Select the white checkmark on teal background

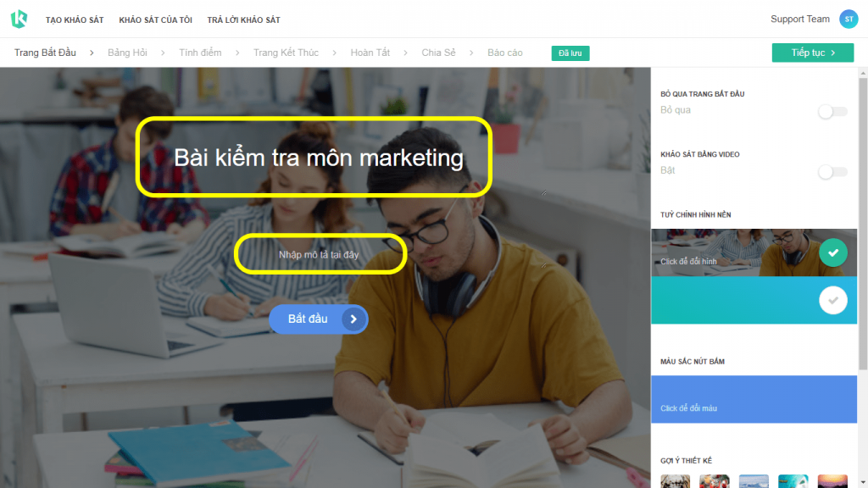[x=832, y=301]
